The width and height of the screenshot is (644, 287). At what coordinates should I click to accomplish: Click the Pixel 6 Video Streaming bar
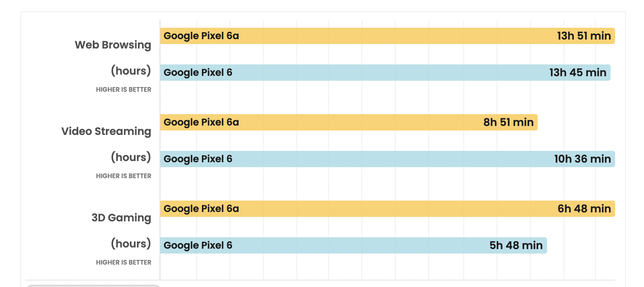(x=388, y=159)
